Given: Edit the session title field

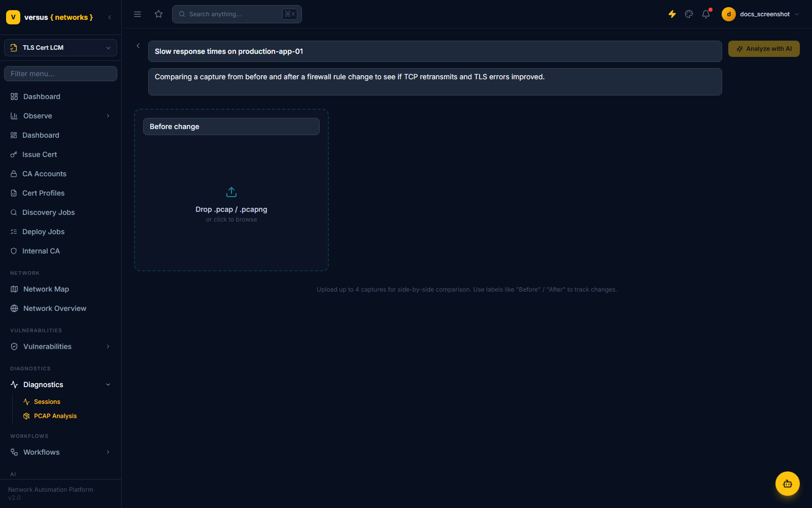Looking at the screenshot, I should click(435, 51).
